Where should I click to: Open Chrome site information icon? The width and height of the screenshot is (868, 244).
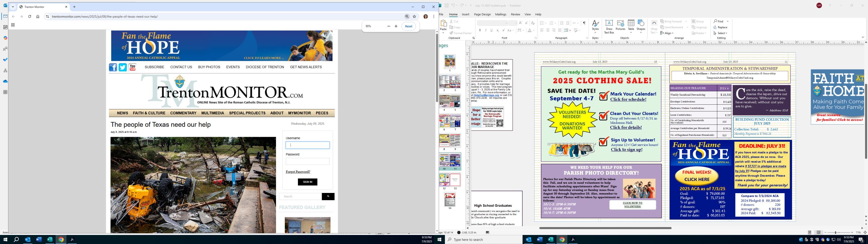(x=48, y=17)
